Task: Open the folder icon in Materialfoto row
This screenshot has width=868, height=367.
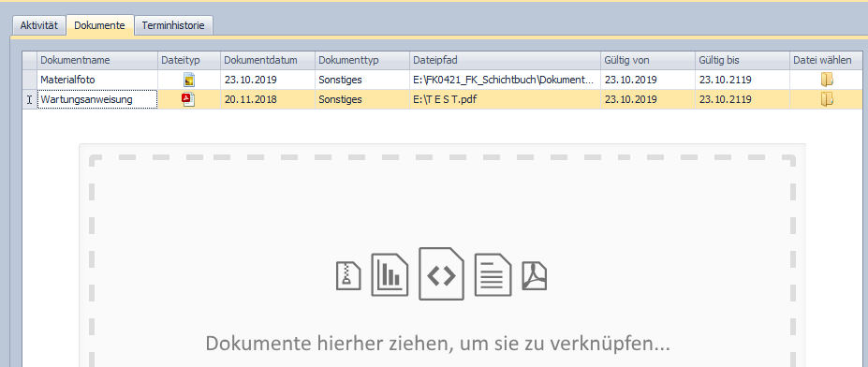Action: tap(827, 80)
